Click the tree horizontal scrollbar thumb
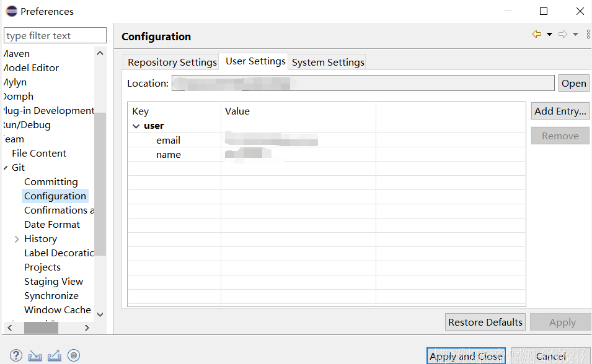The height and width of the screenshot is (364, 592). tap(41, 328)
